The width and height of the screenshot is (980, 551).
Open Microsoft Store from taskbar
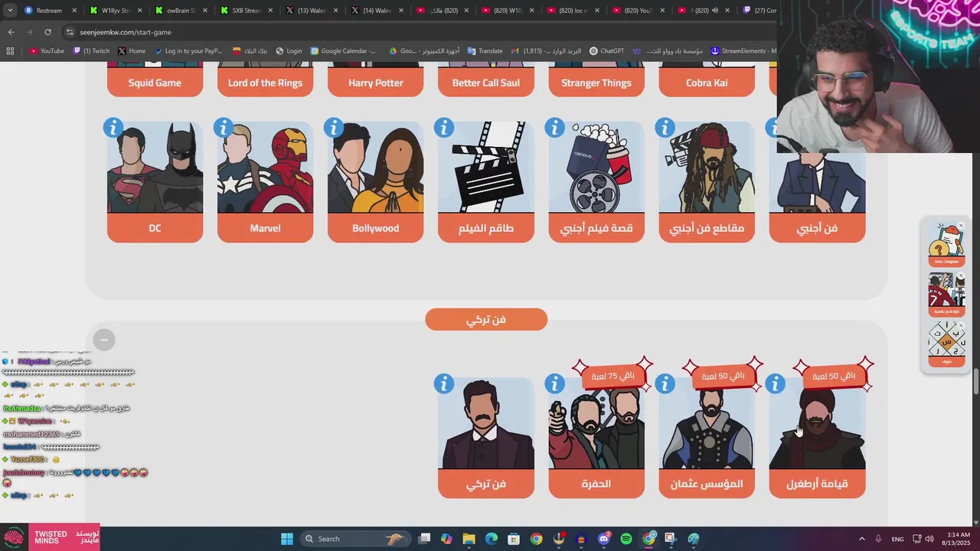tap(514, 539)
